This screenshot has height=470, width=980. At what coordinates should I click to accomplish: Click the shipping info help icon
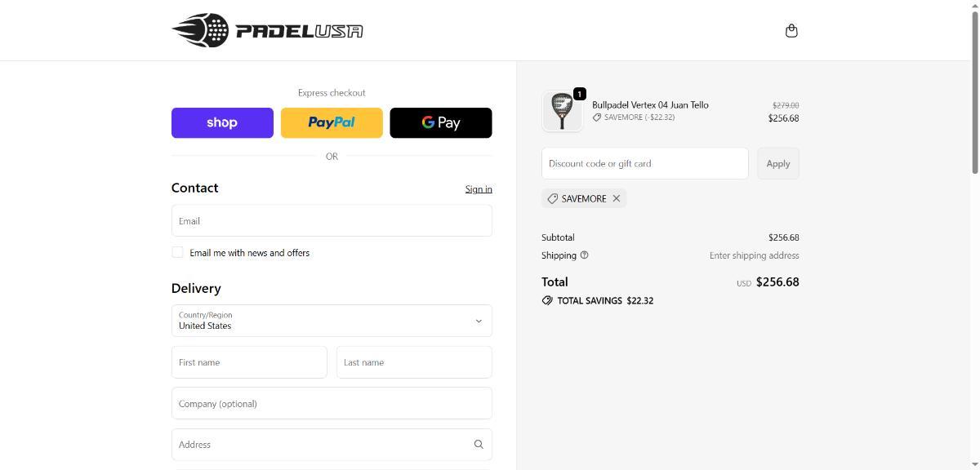coord(584,255)
